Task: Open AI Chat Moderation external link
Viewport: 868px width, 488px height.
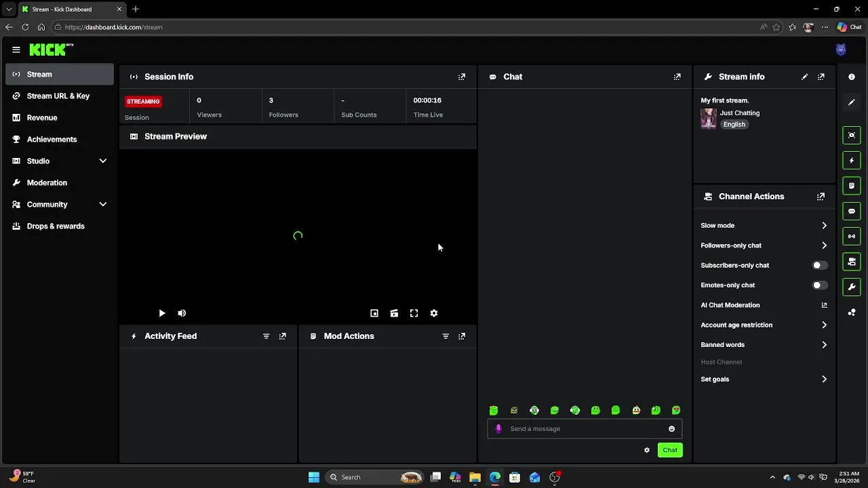Action: tap(825, 306)
